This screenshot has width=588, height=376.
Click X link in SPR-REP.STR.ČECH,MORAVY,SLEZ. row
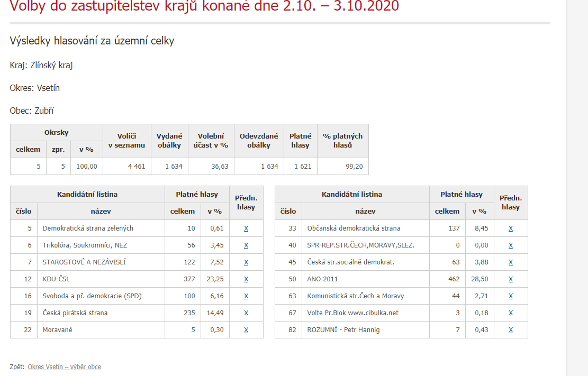(x=511, y=245)
